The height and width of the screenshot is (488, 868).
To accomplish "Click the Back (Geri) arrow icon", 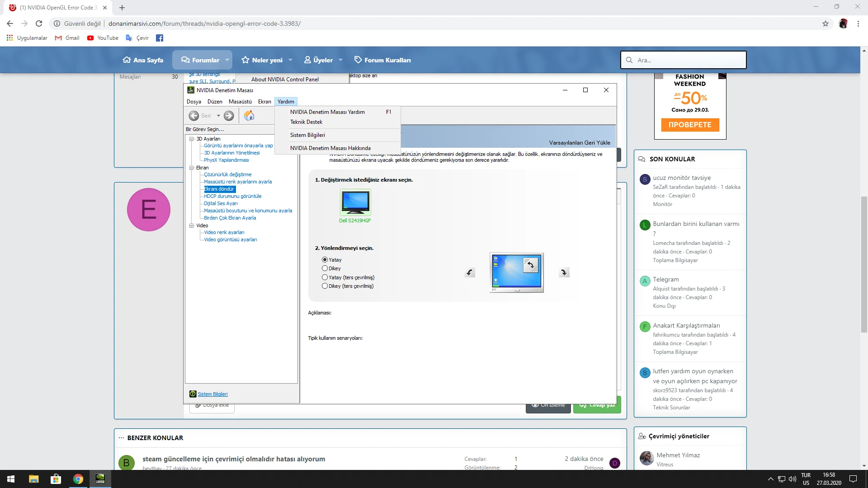I will [194, 116].
